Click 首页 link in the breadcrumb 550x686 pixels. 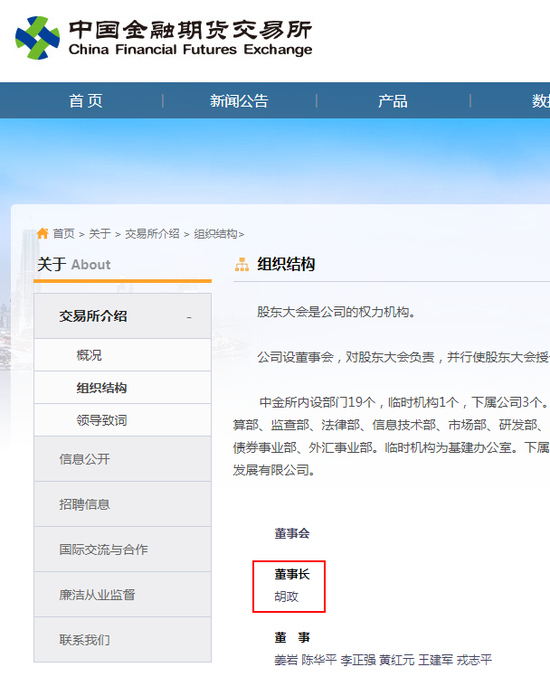click(x=64, y=234)
